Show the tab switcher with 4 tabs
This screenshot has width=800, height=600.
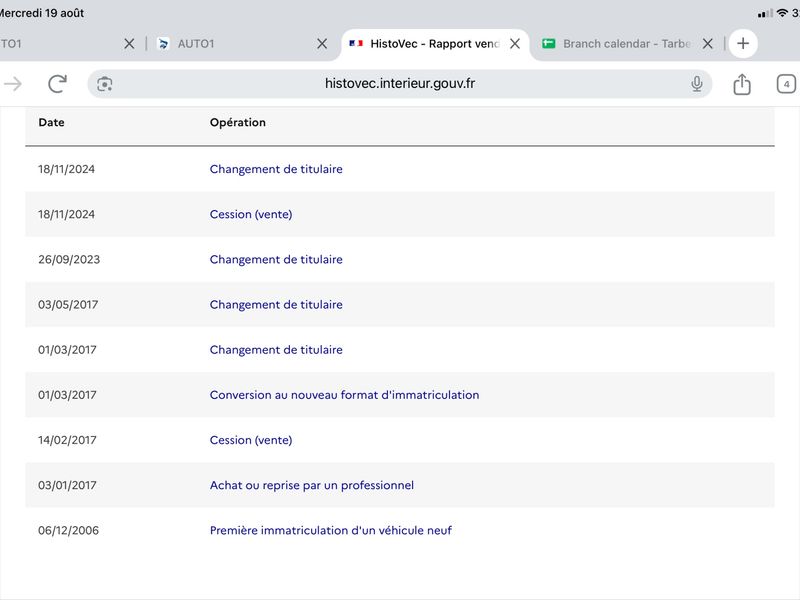coord(786,84)
